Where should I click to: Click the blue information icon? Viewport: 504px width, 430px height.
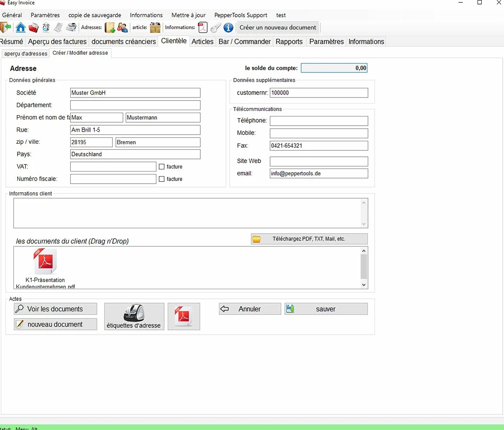click(228, 28)
